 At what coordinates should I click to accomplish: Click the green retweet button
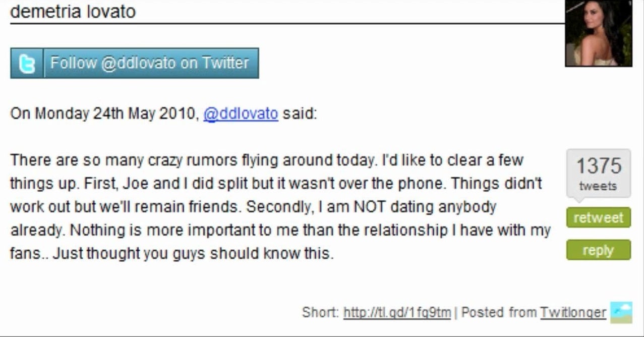tap(598, 217)
